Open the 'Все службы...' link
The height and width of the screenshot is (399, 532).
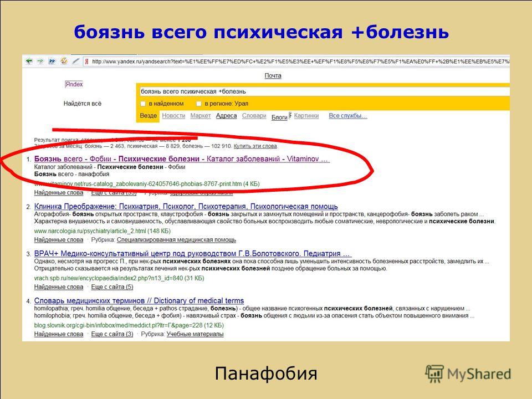coord(348,116)
